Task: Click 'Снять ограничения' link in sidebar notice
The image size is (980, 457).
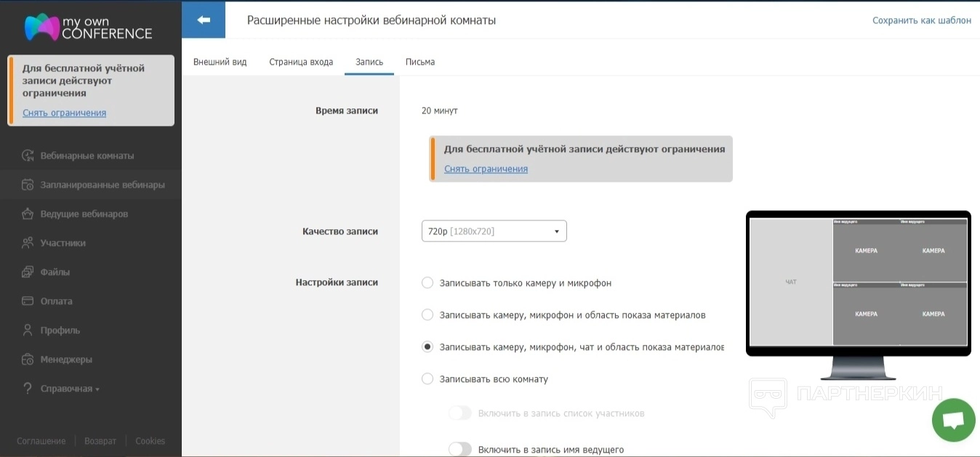Action: [x=64, y=113]
